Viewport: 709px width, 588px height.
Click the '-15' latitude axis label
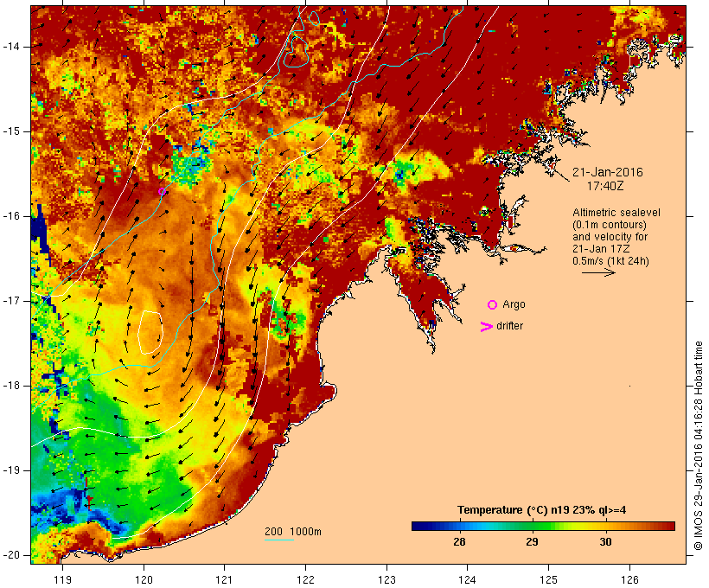11,131
